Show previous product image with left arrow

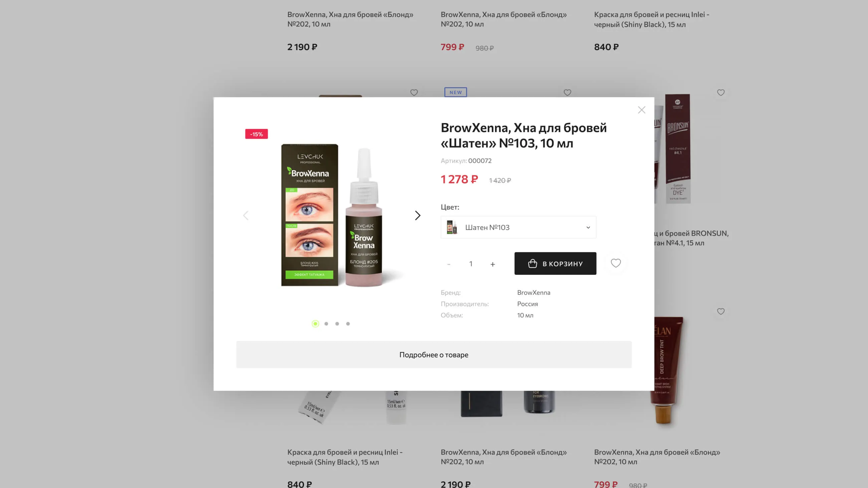tap(246, 216)
